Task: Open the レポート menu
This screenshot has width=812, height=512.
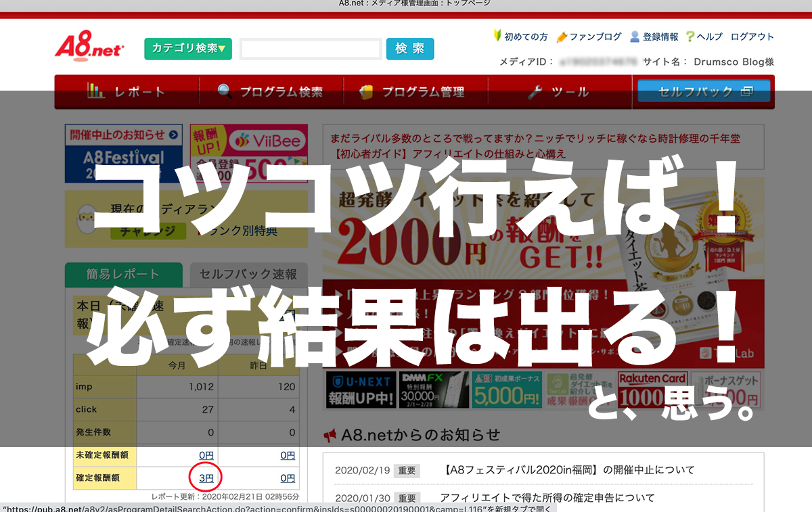Action: point(127,92)
